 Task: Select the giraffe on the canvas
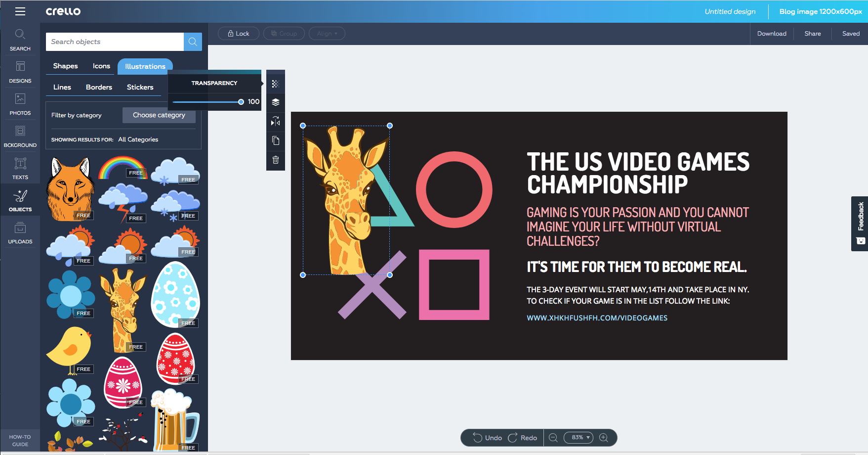346,200
